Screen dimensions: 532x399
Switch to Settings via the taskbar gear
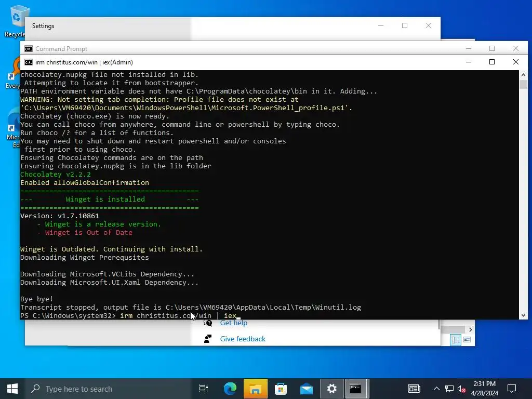(332, 389)
